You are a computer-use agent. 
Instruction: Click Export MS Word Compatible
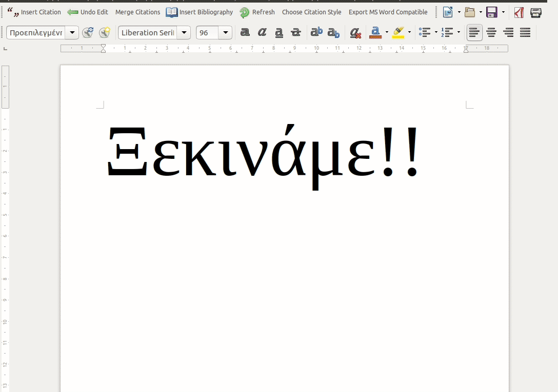(388, 12)
